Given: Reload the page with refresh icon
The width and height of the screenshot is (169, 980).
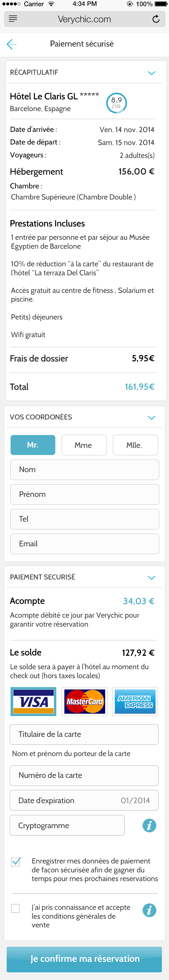Looking at the screenshot, I should (x=156, y=19).
